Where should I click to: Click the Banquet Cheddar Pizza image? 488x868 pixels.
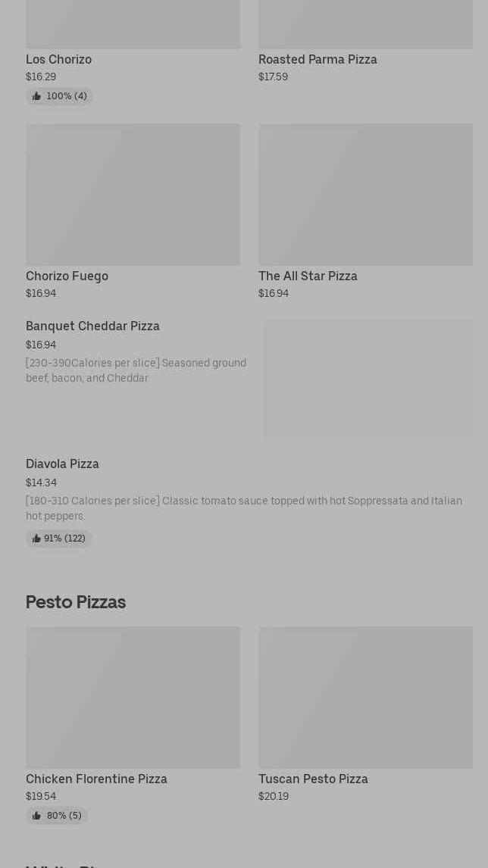368,379
